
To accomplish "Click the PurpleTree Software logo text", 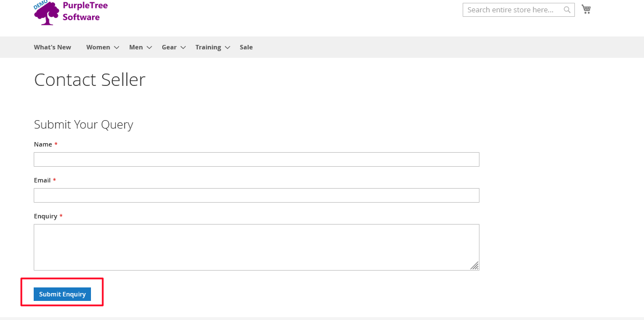I will point(85,11).
